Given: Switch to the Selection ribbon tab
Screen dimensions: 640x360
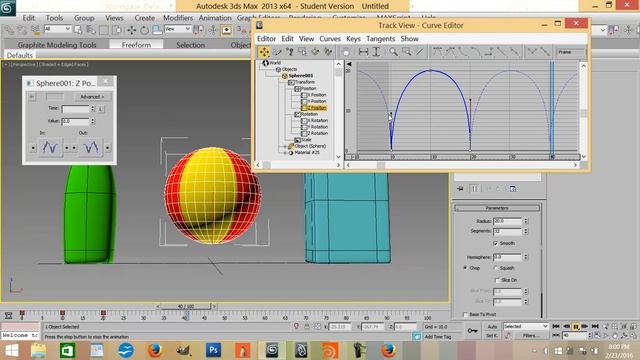Looking at the screenshot, I should pos(191,45).
